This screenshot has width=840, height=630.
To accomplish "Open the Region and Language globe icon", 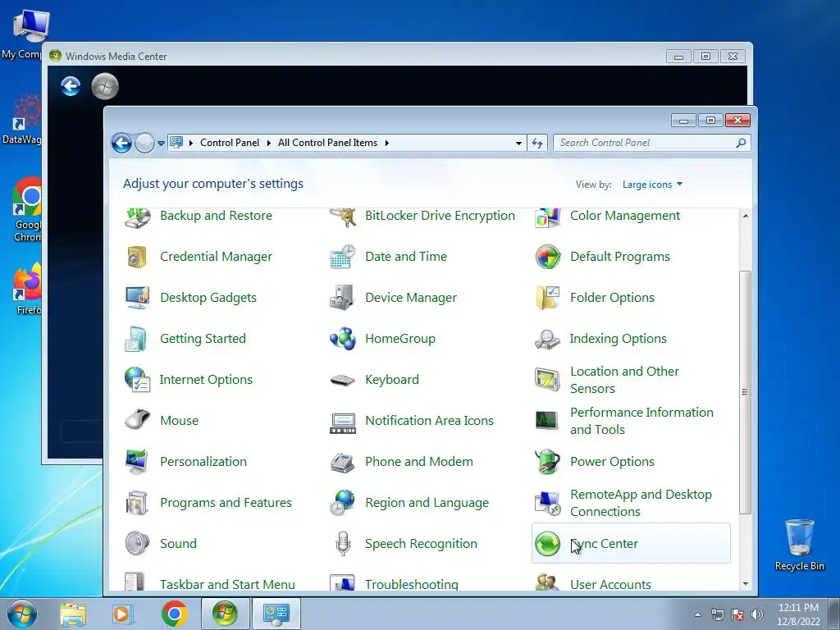I will coord(342,503).
